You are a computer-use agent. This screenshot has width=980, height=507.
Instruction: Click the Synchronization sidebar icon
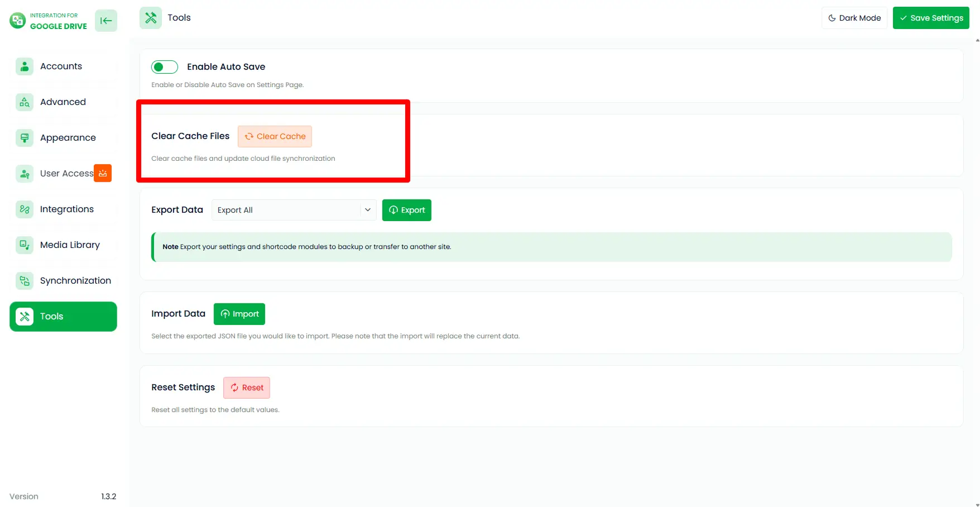pyautogui.click(x=24, y=280)
